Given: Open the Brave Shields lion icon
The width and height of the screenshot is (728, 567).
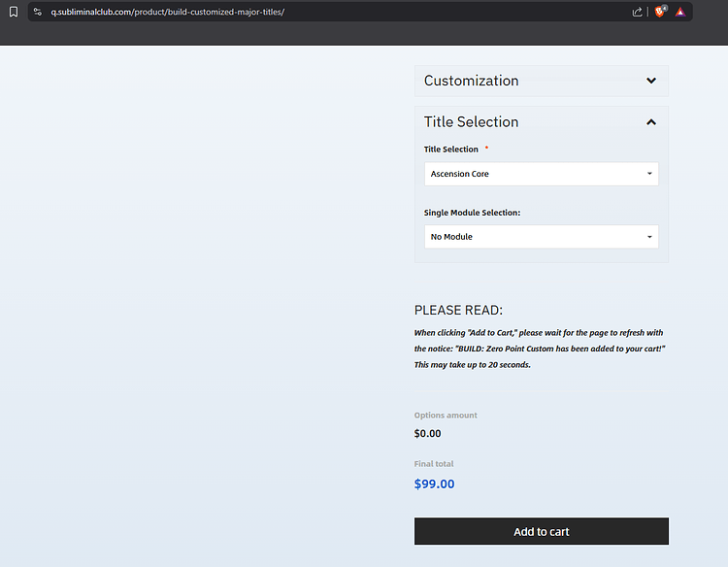Looking at the screenshot, I should [660, 12].
